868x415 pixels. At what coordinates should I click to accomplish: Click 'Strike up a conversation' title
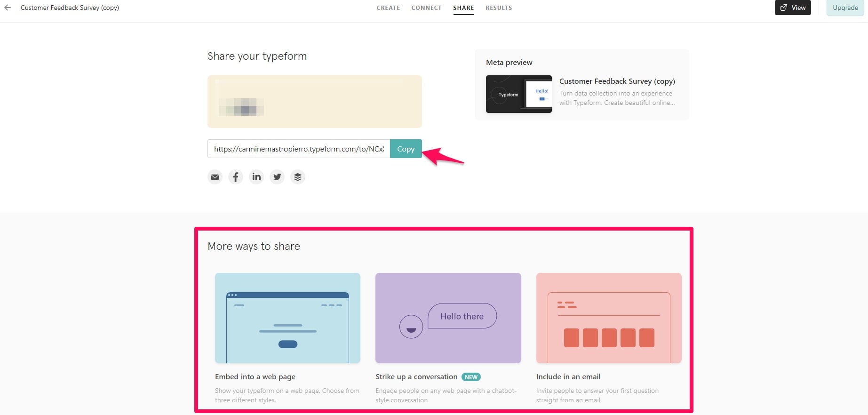(x=416, y=376)
